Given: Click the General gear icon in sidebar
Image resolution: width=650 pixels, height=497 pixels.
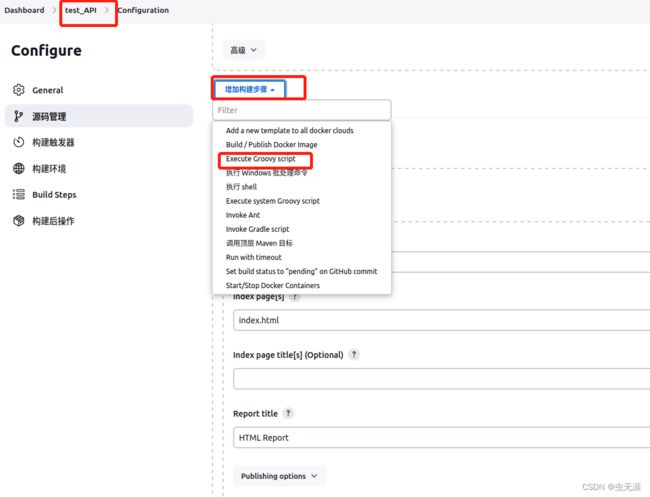Looking at the screenshot, I should (19, 90).
